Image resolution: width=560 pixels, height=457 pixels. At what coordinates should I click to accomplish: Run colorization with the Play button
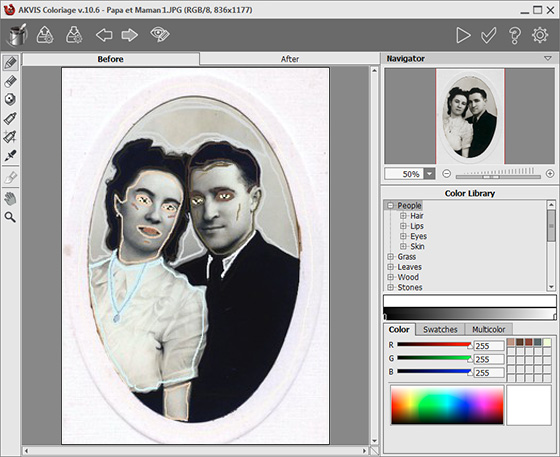[463, 35]
